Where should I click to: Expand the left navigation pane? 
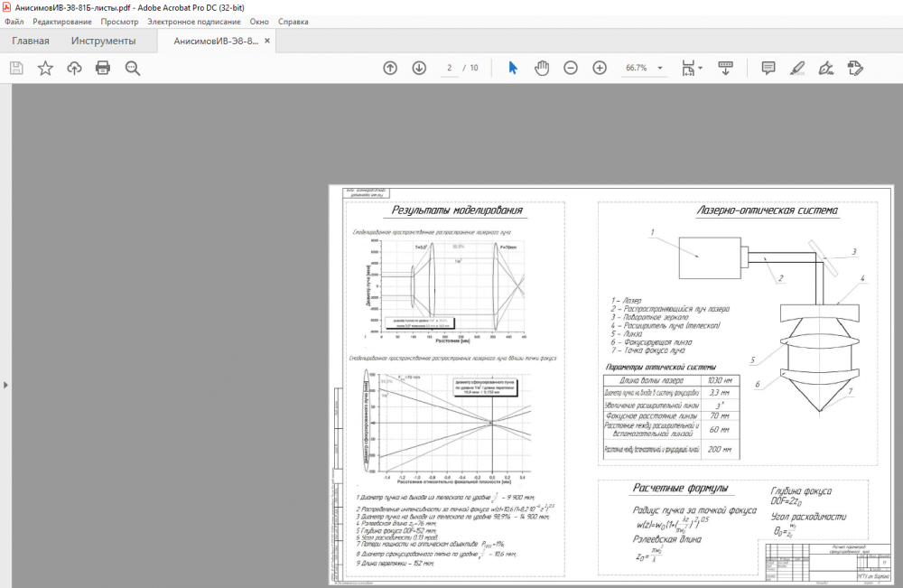(5, 385)
